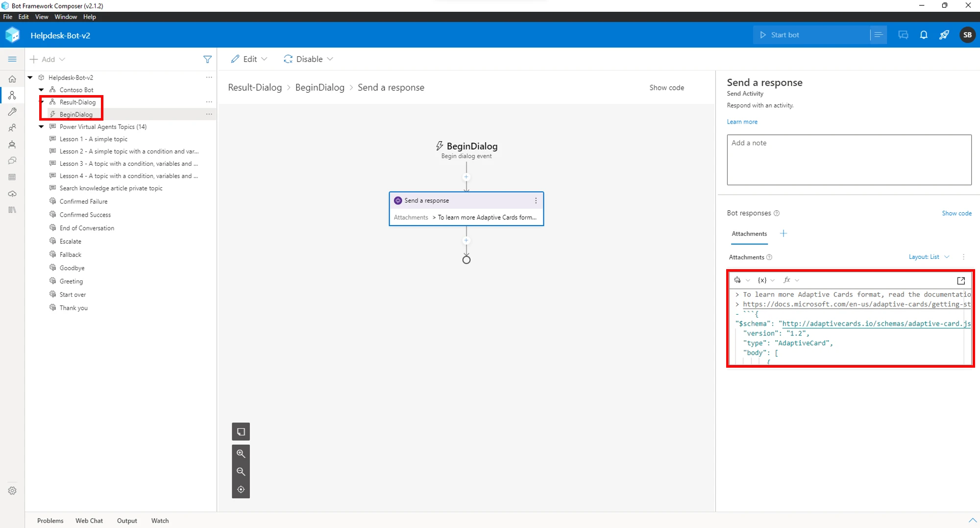Open the notifications bell
This screenshot has width=980, height=528.
click(923, 35)
